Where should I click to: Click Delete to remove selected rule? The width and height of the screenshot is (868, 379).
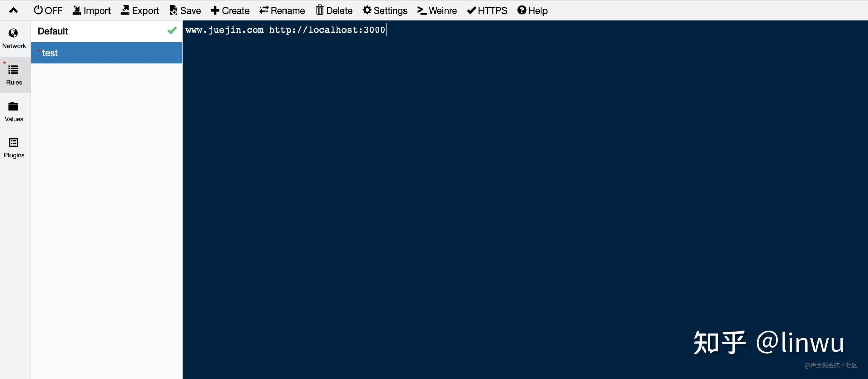tap(333, 10)
